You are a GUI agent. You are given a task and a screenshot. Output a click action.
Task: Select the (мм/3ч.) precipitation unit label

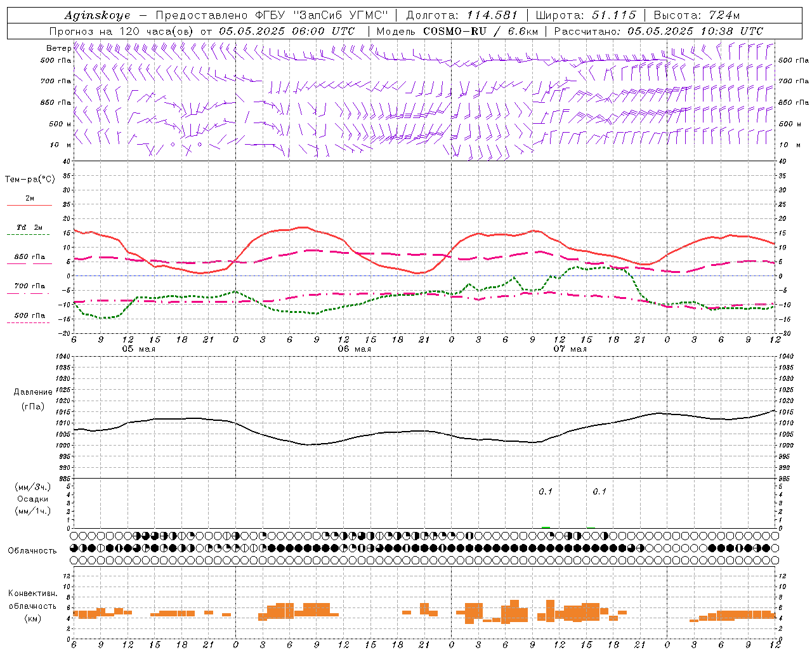pos(33,487)
